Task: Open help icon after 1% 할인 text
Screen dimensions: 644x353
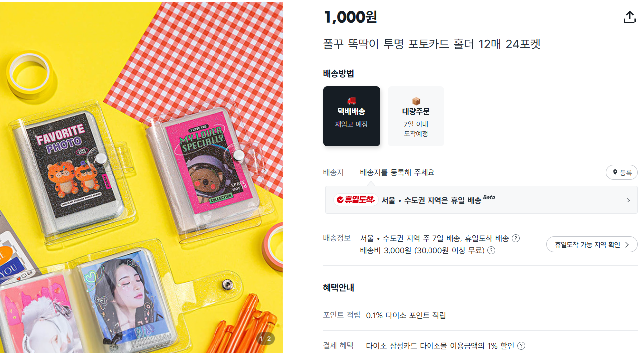Action: (521, 346)
